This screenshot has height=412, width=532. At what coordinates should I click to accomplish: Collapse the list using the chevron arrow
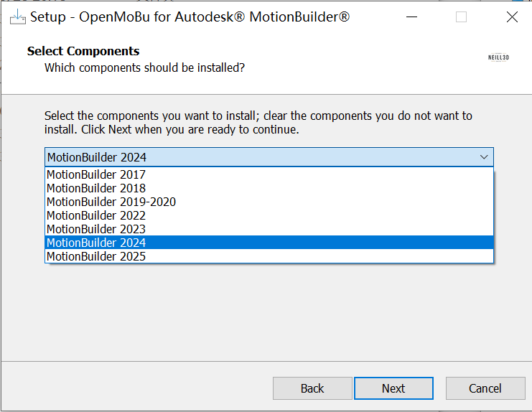point(484,157)
